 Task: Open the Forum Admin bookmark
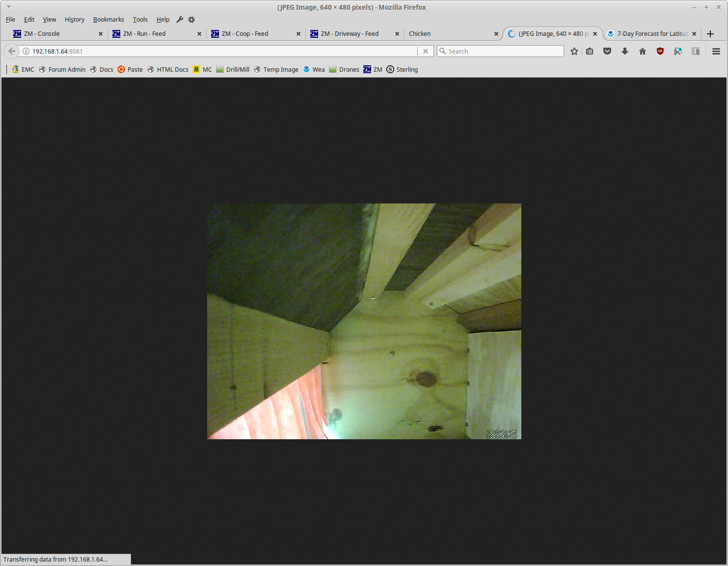(x=62, y=69)
